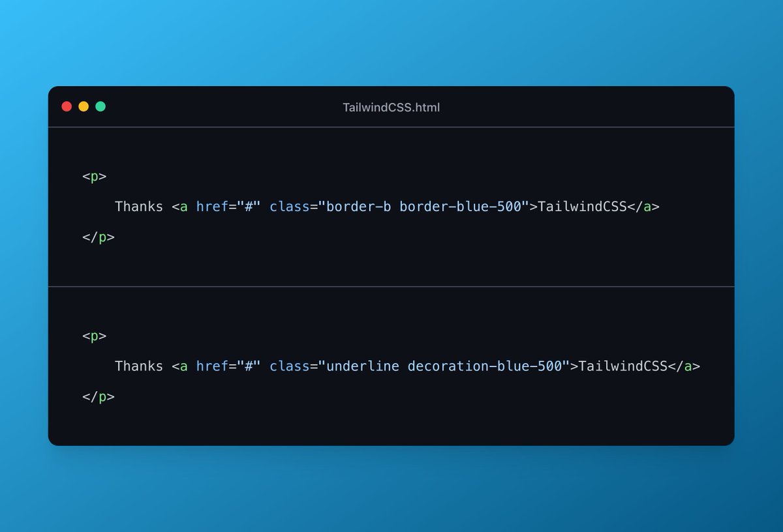Click the href attribute on the underline line
The height and width of the screenshot is (532, 783).
[x=212, y=366]
